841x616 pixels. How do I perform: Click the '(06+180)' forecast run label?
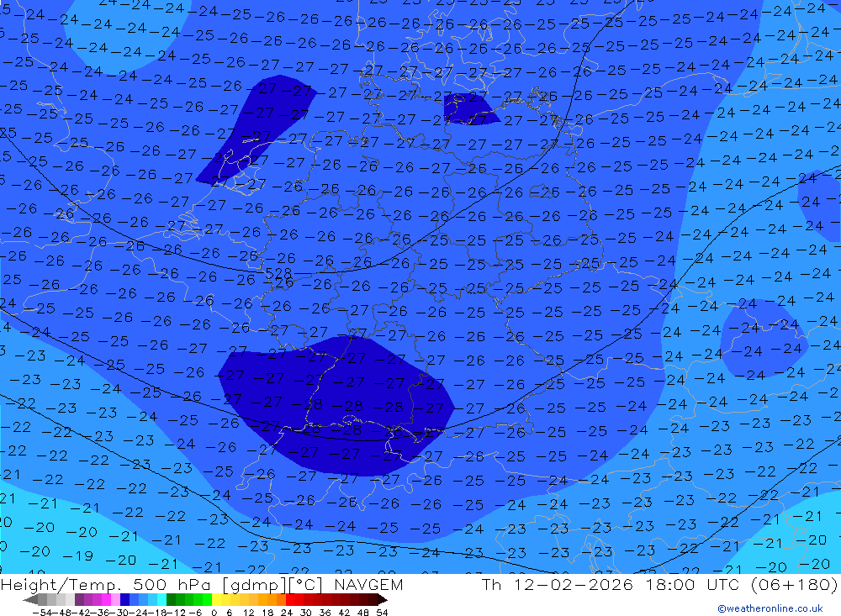pos(794,584)
